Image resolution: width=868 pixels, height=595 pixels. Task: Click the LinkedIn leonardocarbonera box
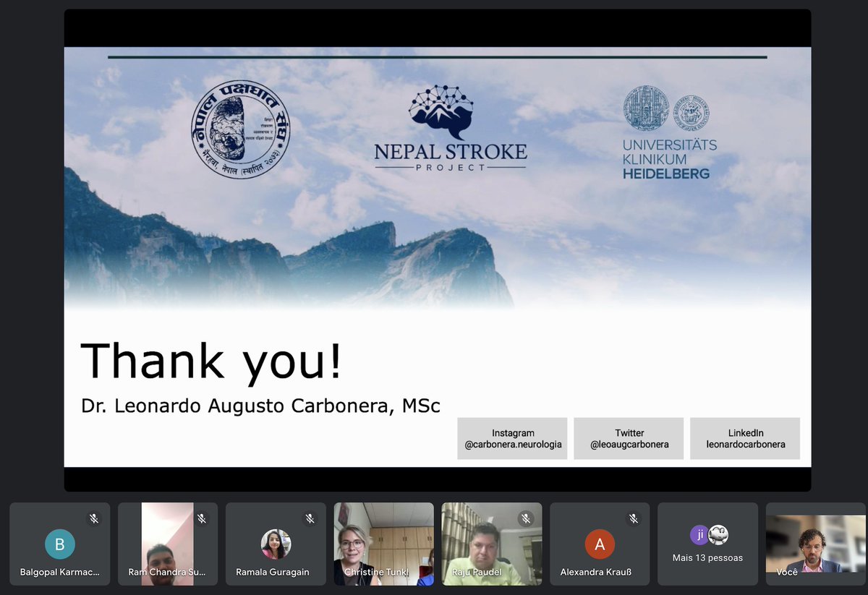click(745, 438)
